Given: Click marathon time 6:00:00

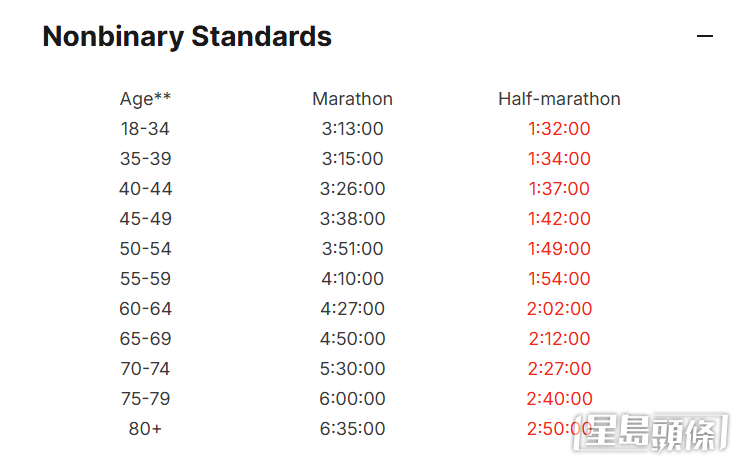Looking at the screenshot, I should click(352, 399).
